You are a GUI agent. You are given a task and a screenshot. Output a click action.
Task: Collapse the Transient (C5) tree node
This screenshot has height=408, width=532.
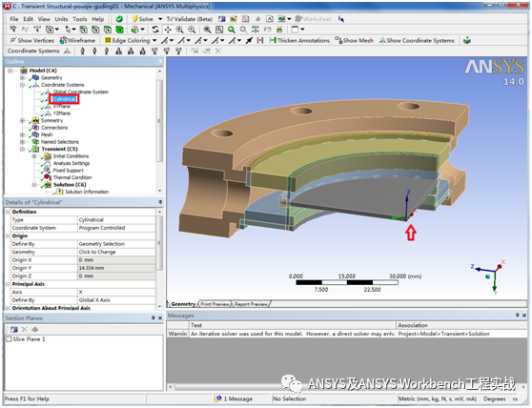pos(22,149)
